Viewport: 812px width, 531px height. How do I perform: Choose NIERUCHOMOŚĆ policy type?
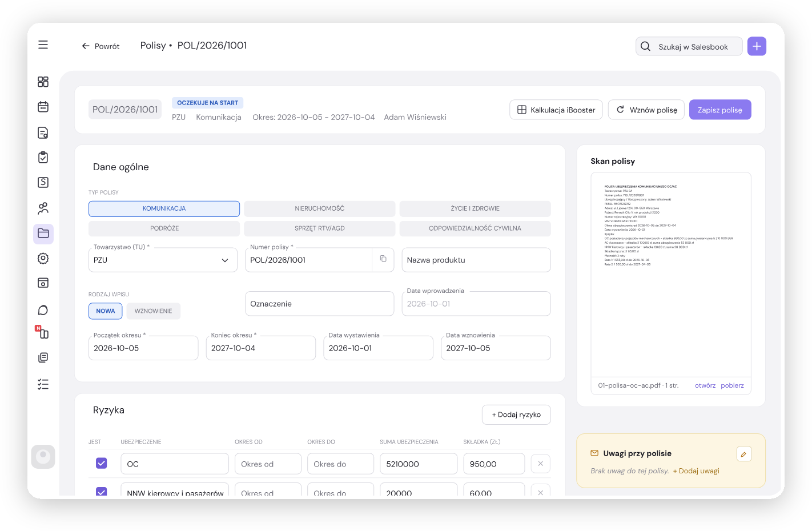point(320,208)
